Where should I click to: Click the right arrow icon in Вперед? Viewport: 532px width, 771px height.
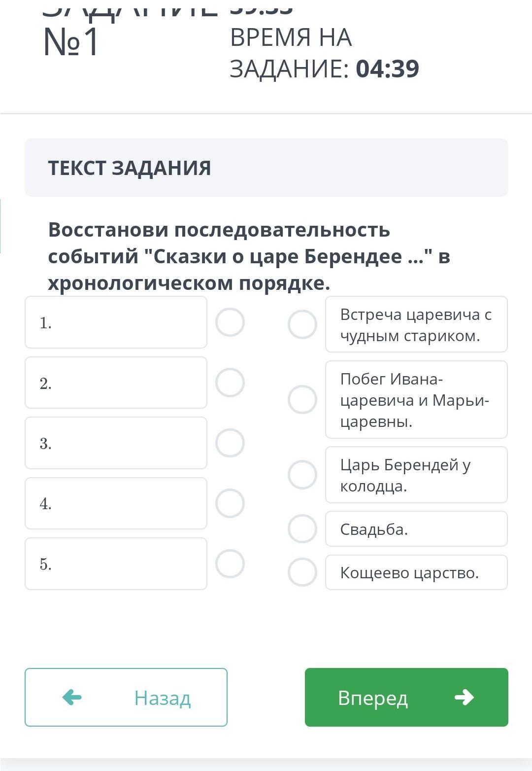464,698
